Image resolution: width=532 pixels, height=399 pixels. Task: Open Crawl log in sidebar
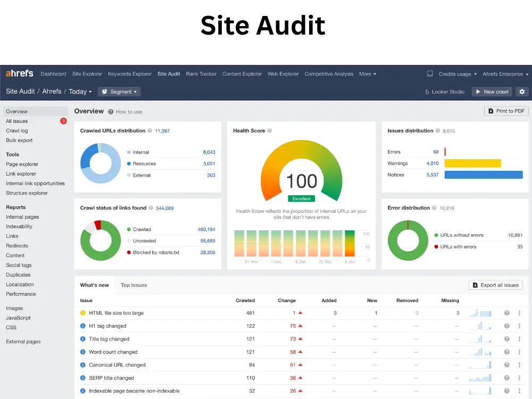pyautogui.click(x=16, y=131)
